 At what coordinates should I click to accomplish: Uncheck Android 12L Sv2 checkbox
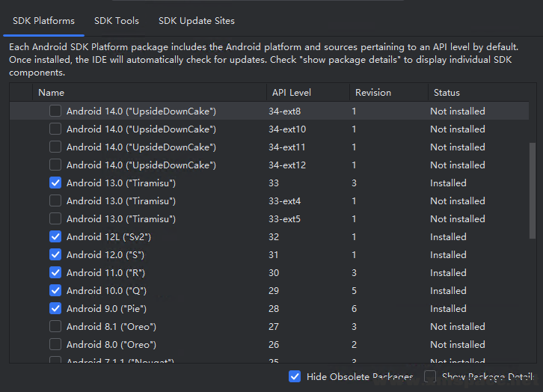click(x=55, y=236)
